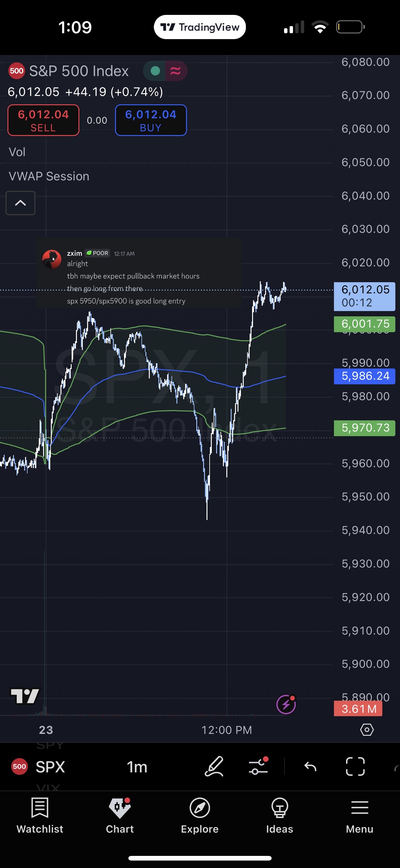Tap the undo arrow icon
Viewport: 400px width, 868px height.
point(310,767)
